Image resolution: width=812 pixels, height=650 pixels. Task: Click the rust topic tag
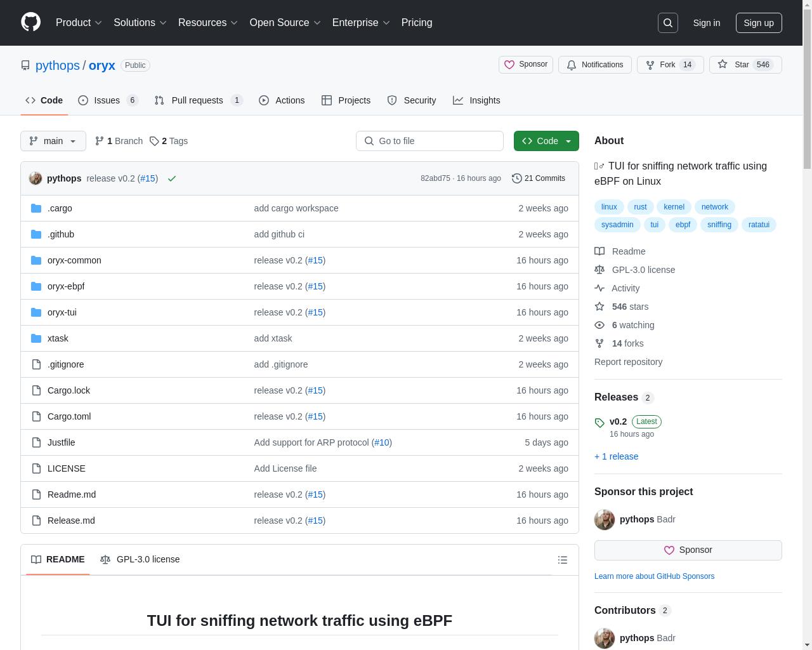pos(640,207)
